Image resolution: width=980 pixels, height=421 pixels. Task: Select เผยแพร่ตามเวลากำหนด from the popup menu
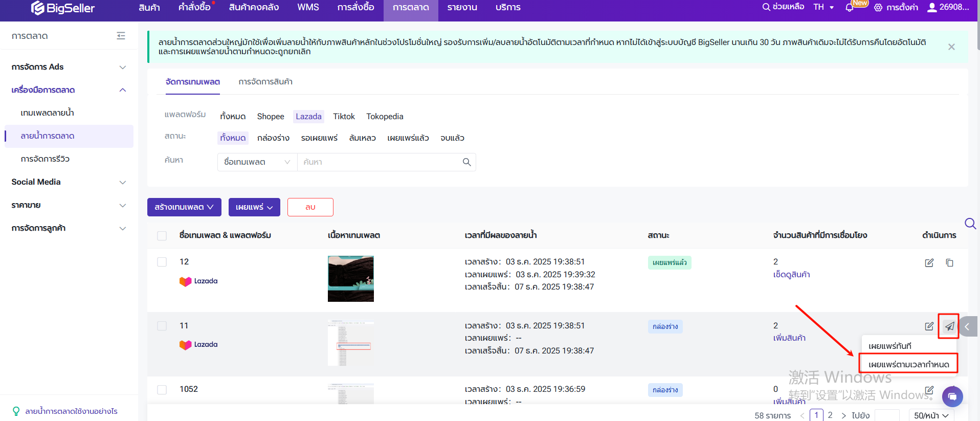[x=908, y=365]
